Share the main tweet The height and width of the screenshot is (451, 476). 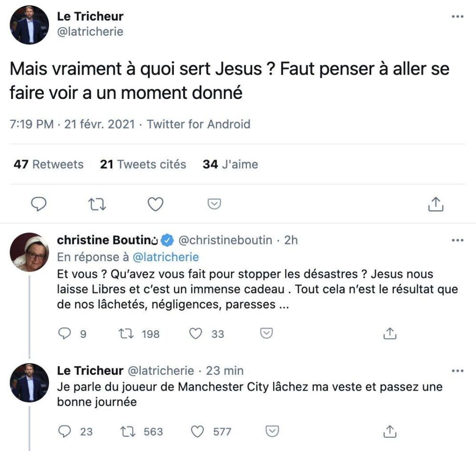coord(436,204)
